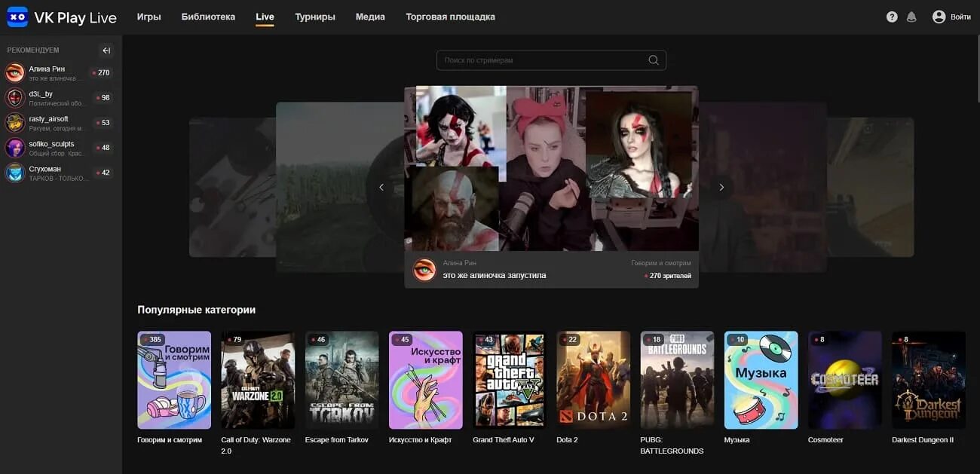Open rasty_airsoft avatar in sidebar
Image resolution: width=980 pixels, height=474 pixels.
click(15, 123)
